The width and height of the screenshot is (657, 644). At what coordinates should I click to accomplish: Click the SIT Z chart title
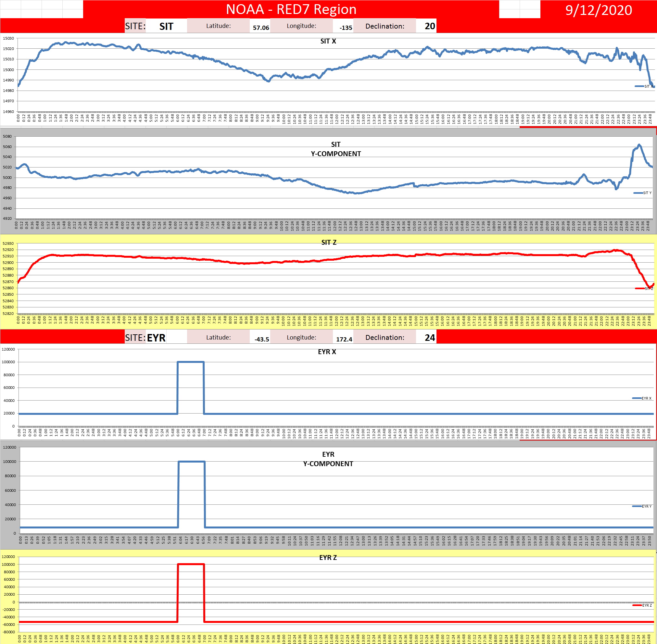click(x=329, y=242)
